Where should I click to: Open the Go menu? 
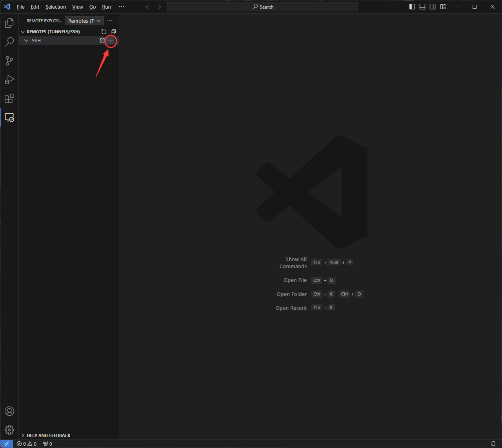click(93, 7)
